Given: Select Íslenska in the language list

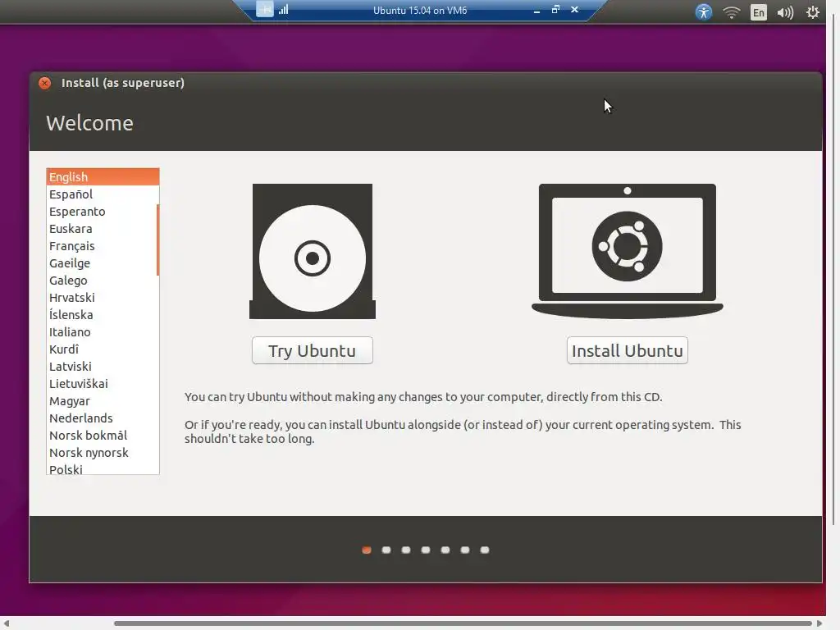Looking at the screenshot, I should coord(102,314).
